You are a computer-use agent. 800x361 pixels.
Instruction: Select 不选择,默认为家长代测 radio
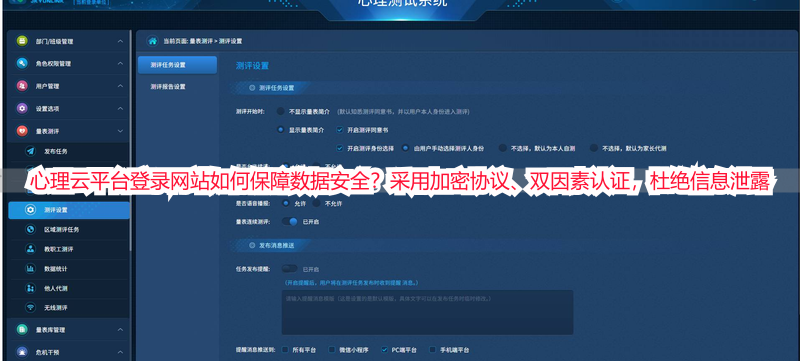[594, 148]
